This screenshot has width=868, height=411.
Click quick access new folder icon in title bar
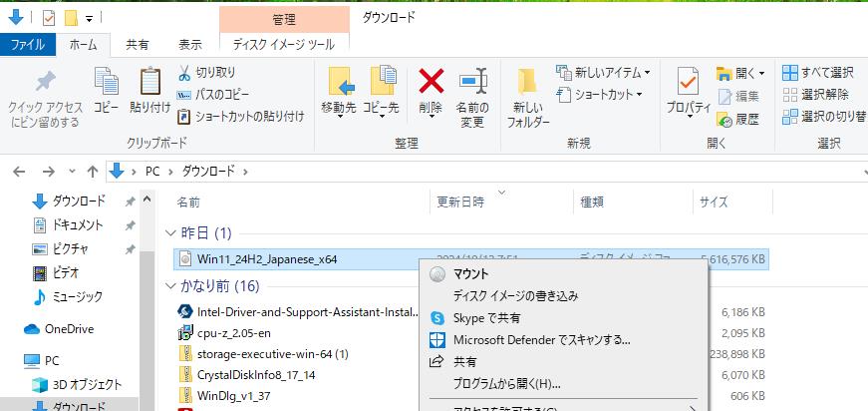click(71, 19)
